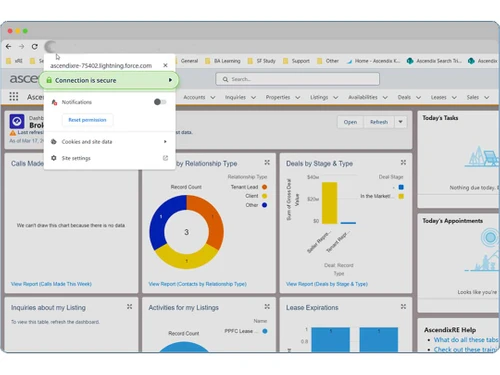The image size is (500, 375).
Task: Click Tenant Lead orange legend dot
Action: (264, 187)
